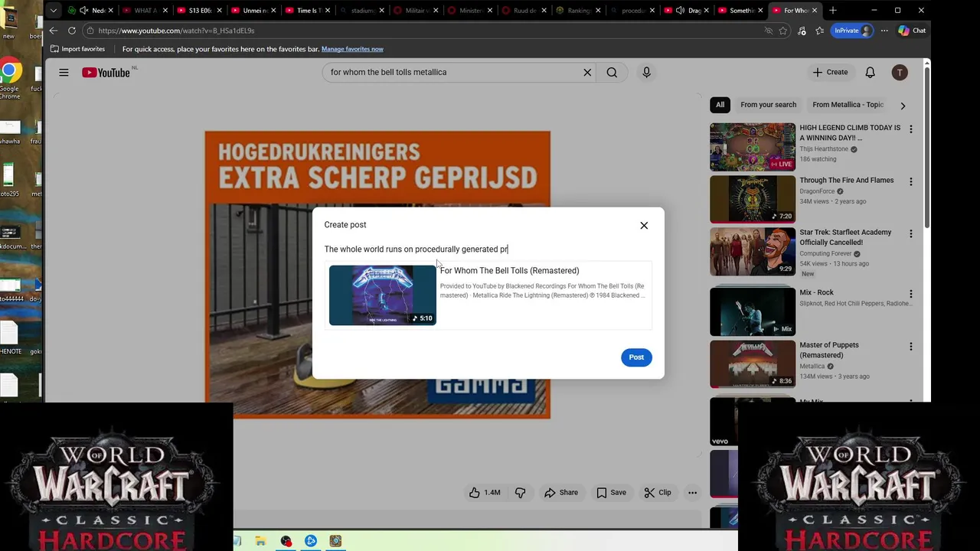Viewport: 980px width, 551px height.
Task: Click the blue Post button
Action: [636, 357]
